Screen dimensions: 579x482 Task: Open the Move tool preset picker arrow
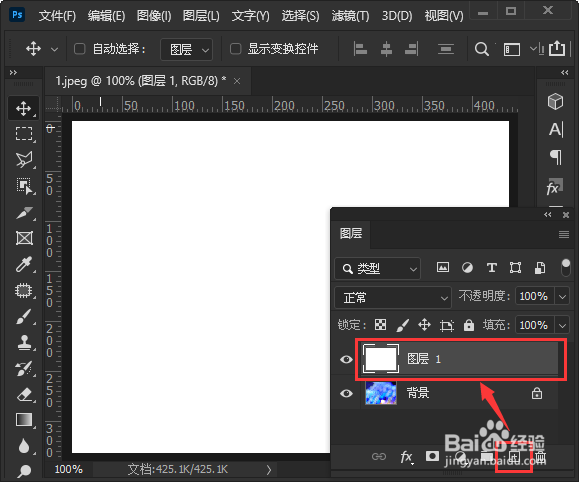coord(54,49)
